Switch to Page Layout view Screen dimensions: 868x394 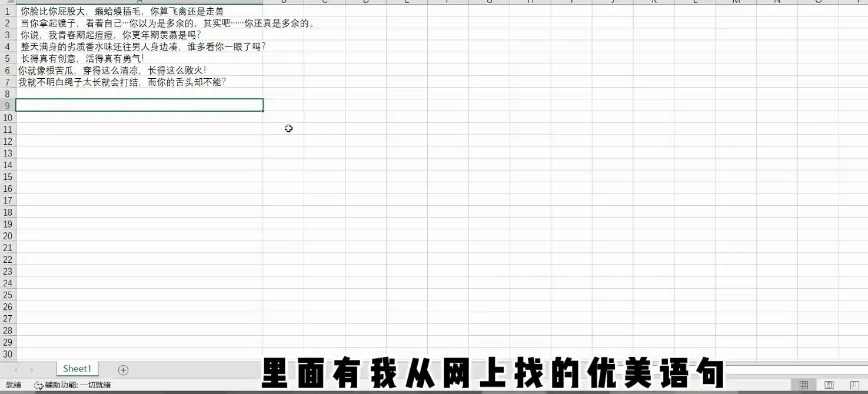[x=829, y=385]
